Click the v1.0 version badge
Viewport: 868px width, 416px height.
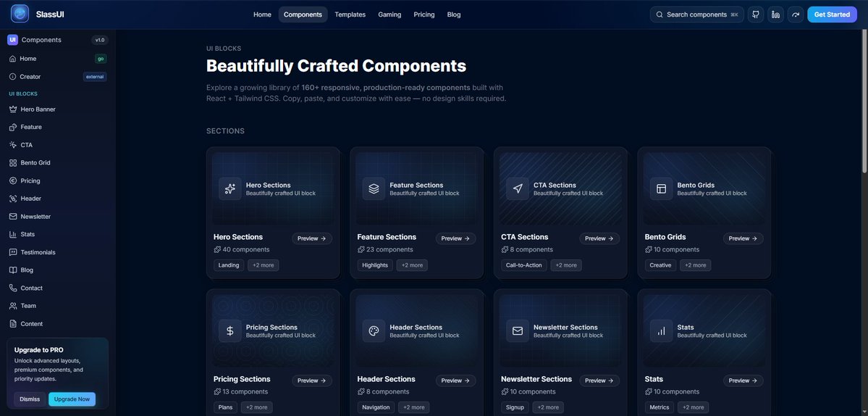(100, 40)
